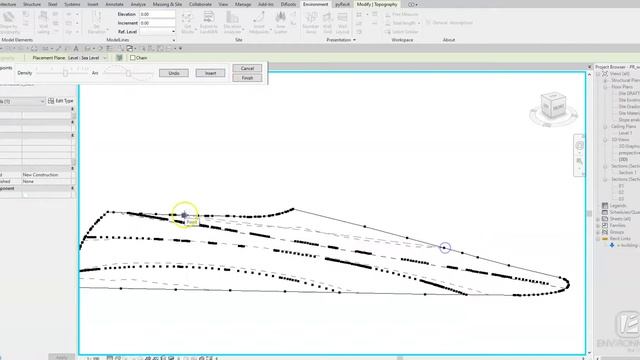Collapse the Views (all) tree node
Screen dimensions: 640x360
point(599,74)
